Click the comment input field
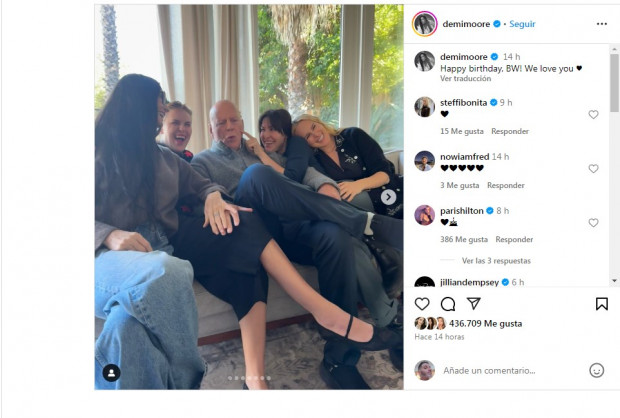Image resolution: width=620 pixels, height=418 pixels. tap(512, 371)
